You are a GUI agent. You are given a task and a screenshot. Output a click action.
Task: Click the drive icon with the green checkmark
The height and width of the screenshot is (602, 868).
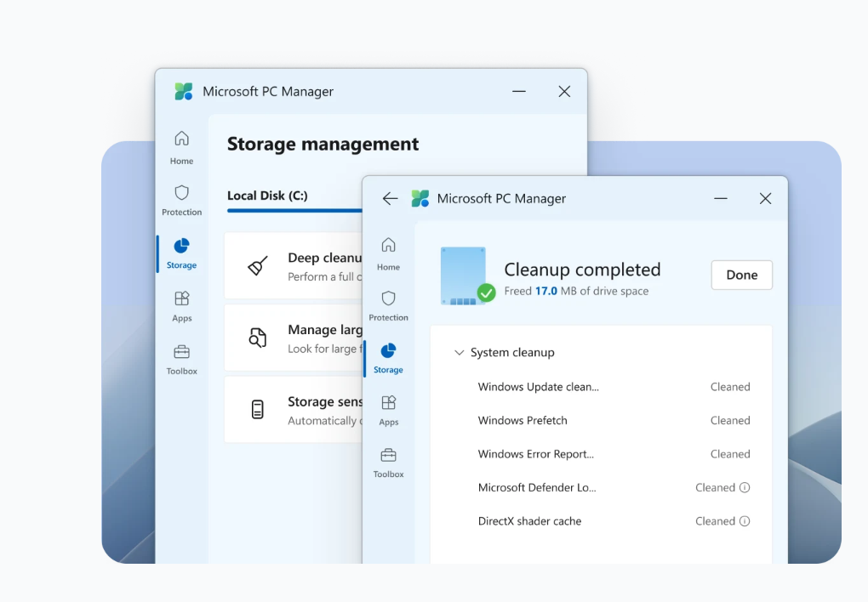pos(467,275)
